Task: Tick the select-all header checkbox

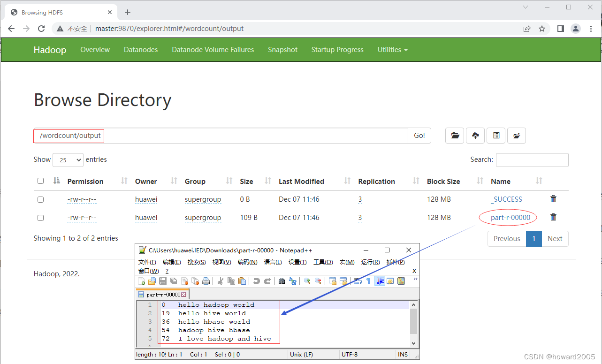Action: pos(40,181)
